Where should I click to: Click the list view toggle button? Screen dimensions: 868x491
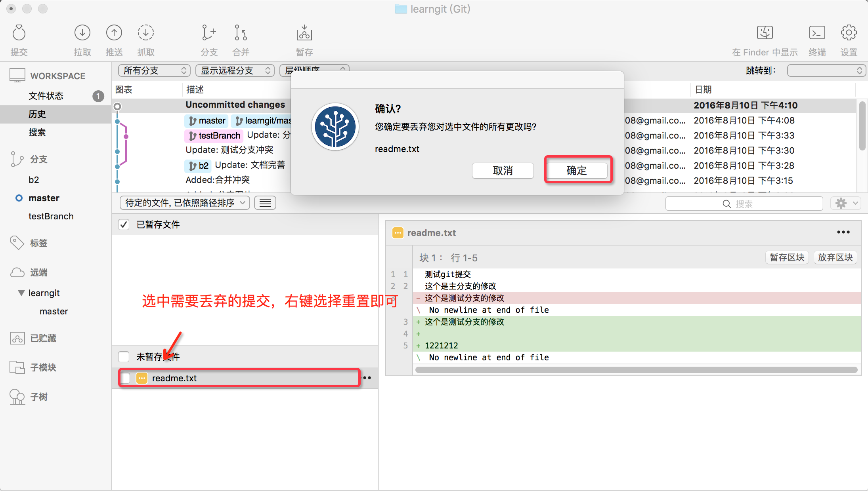pyautogui.click(x=265, y=202)
